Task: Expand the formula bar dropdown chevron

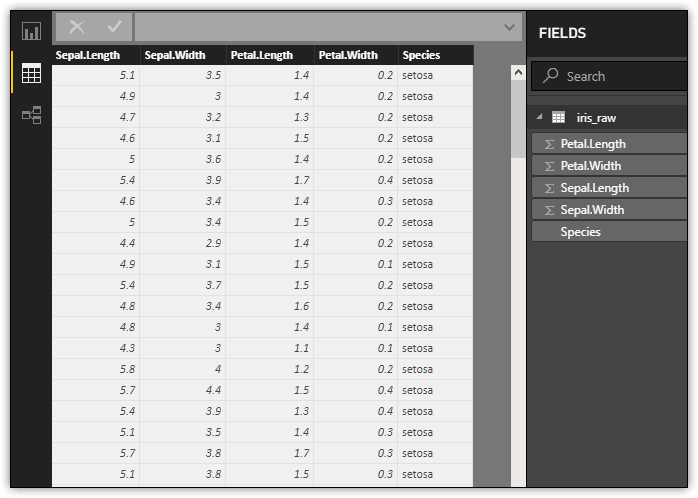Action: click(510, 28)
